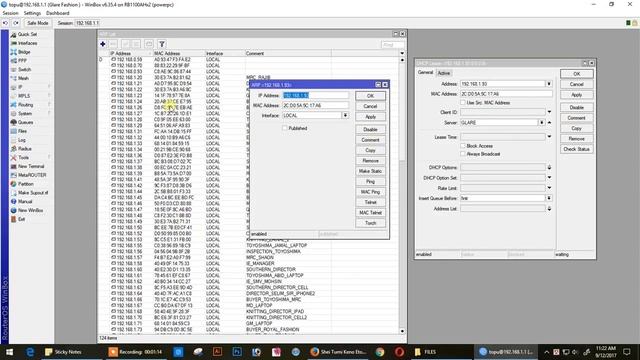Click the IP Address field in ARP dialog
Viewport: 640px width, 360px height.
pyautogui.click(x=316, y=95)
